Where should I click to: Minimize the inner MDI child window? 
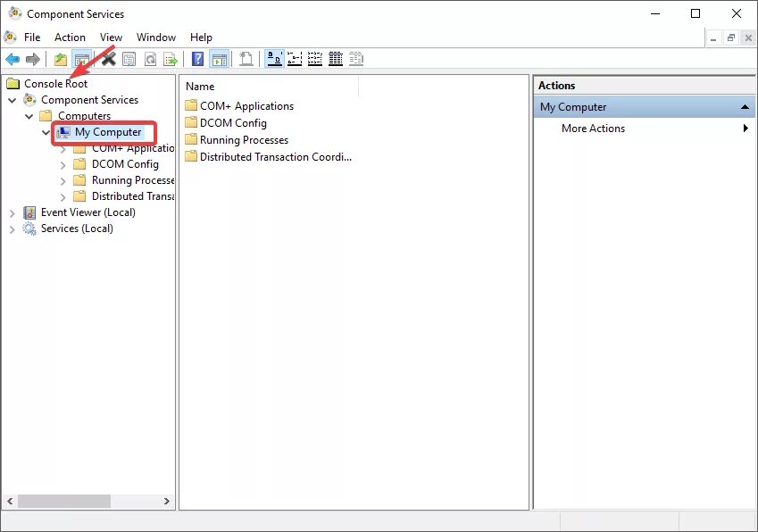pos(713,37)
